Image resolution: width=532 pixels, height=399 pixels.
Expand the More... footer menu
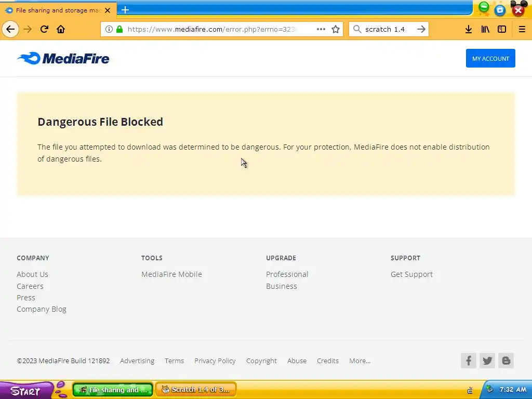360,361
